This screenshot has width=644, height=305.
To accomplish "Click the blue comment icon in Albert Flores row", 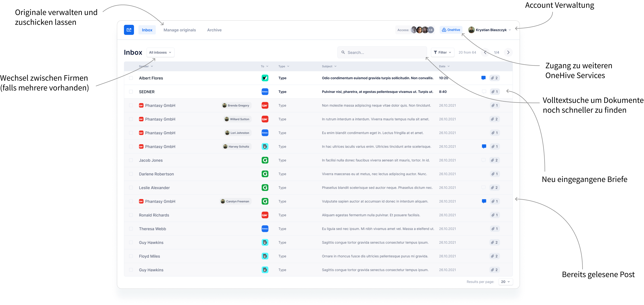I will 483,78.
